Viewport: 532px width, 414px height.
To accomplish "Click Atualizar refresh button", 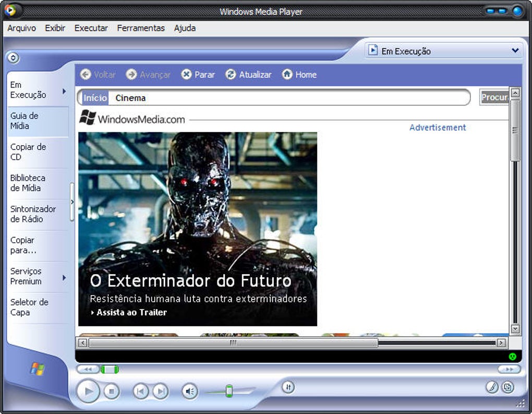I will [x=248, y=74].
